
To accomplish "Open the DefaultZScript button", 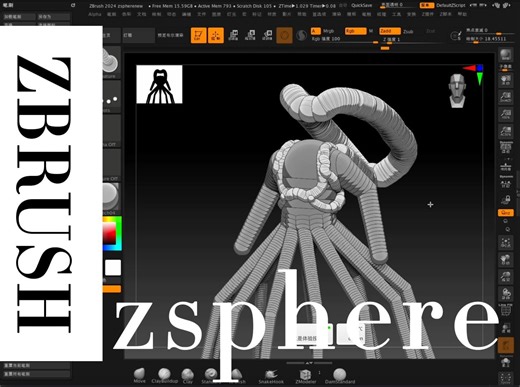I will pos(451,5).
